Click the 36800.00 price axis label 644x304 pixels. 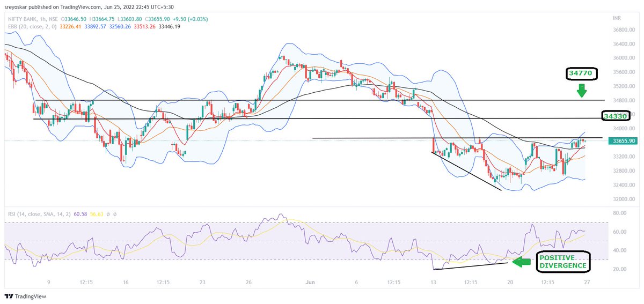tap(624, 29)
